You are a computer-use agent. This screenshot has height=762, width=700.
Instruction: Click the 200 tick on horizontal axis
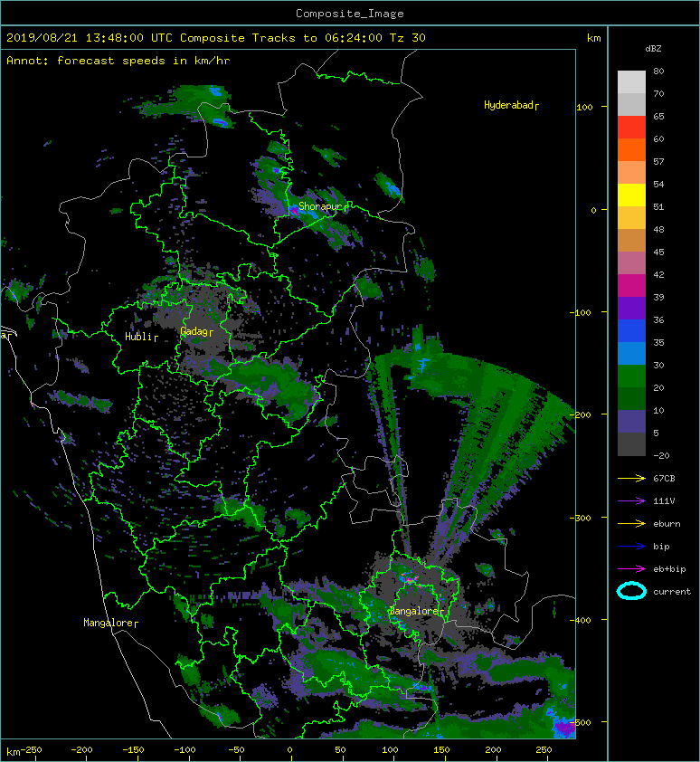pyautogui.click(x=493, y=750)
